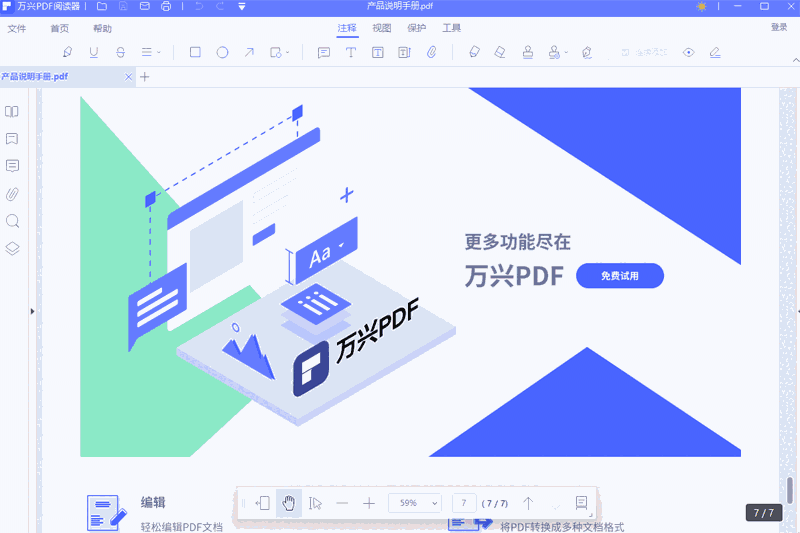
Task: Zoom in with the plus button
Action: point(369,503)
